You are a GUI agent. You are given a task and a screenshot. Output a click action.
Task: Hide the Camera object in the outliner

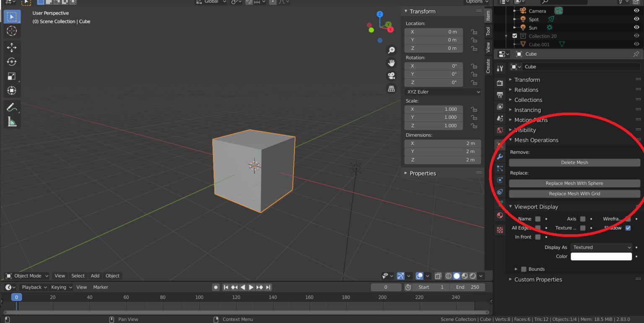(x=636, y=10)
